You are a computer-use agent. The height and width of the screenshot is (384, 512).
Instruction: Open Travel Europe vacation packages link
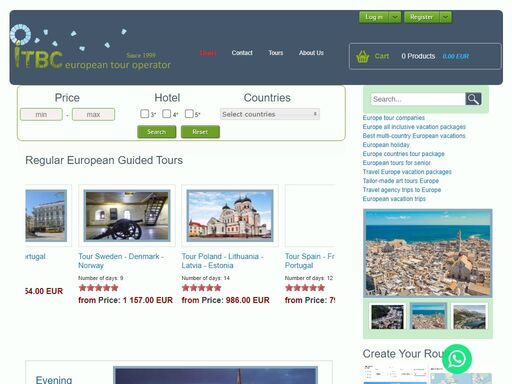click(x=407, y=172)
